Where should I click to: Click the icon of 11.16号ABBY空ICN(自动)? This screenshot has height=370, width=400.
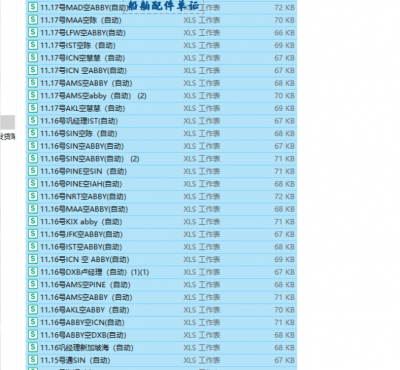click(33, 322)
